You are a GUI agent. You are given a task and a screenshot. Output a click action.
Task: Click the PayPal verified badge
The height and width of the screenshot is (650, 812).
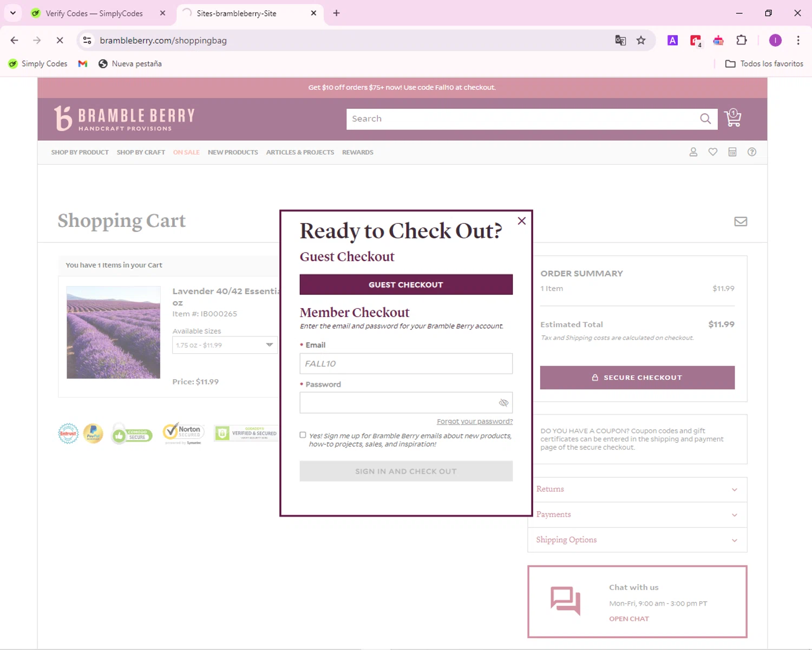93,433
